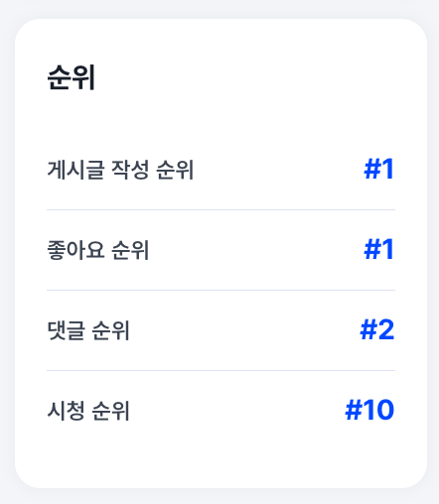Screen dimensions: 439x504
Task: Select the 좋아요 순위 label
Action: (98, 250)
